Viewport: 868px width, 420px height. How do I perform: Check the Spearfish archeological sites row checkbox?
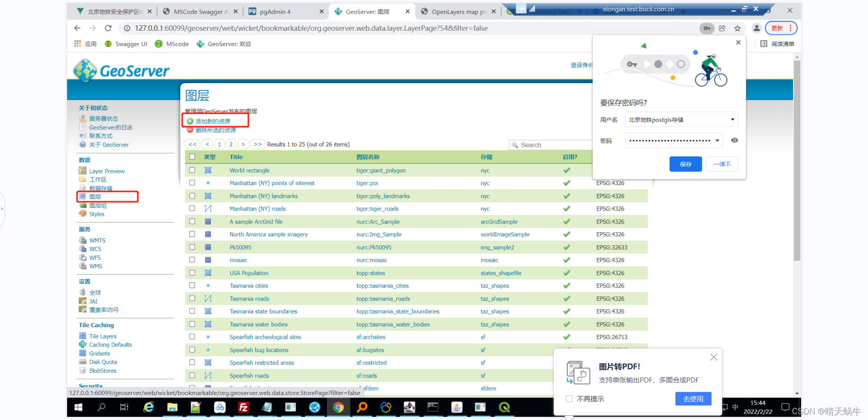(x=192, y=337)
